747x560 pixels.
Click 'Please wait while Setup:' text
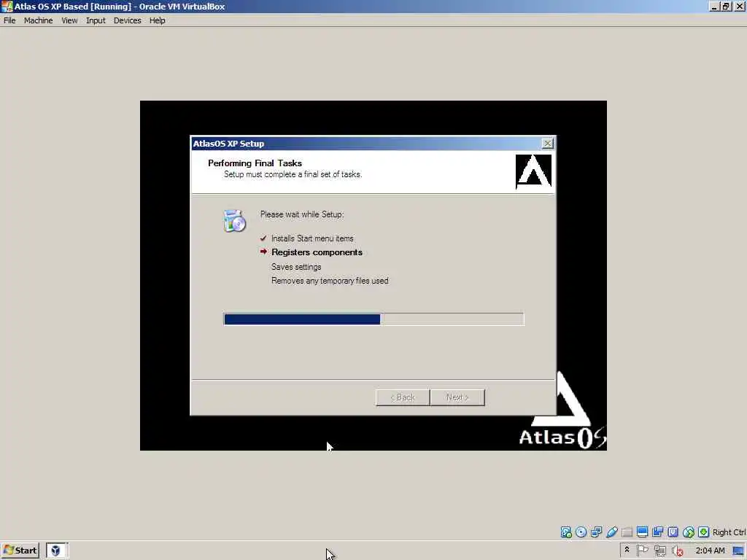[x=302, y=215]
